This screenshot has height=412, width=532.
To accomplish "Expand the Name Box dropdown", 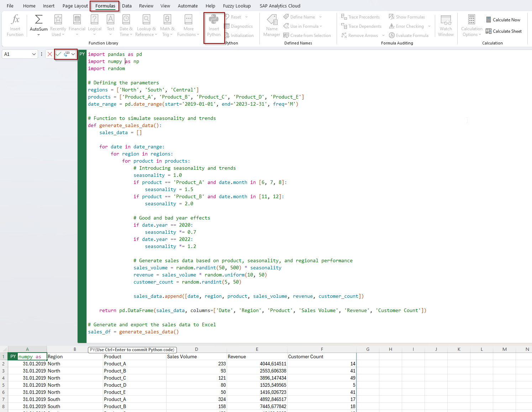I will (34, 54).
